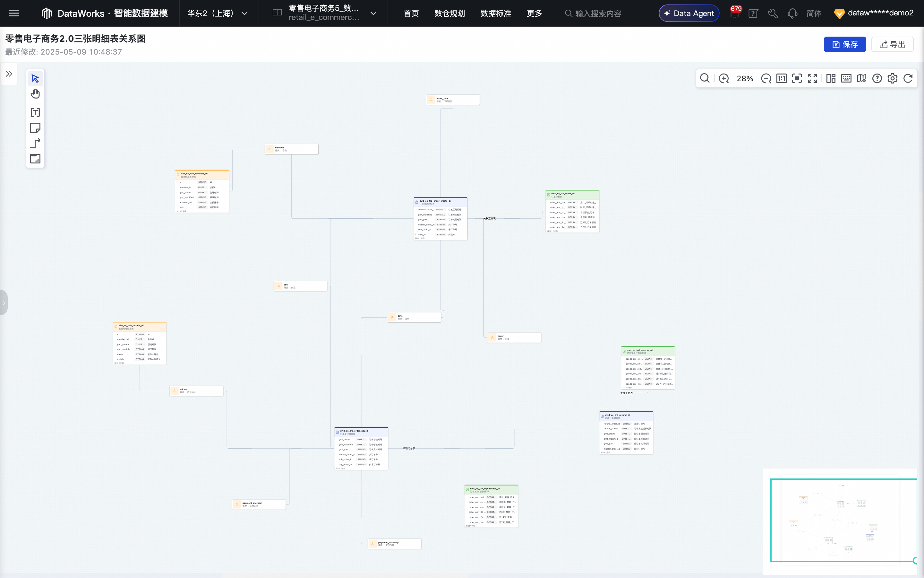The width and height of the screenshot is (924, 578).
Task: Open account menu dataw*****demo2
Action: click(874, 13)
